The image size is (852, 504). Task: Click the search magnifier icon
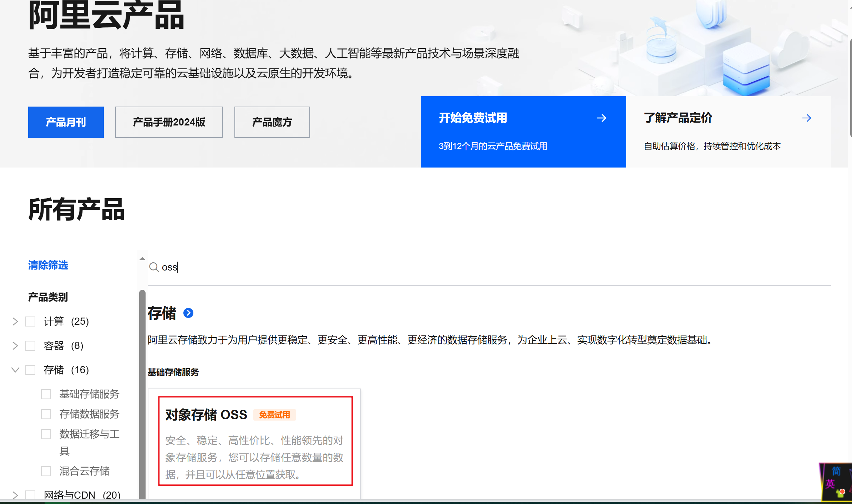154,267
